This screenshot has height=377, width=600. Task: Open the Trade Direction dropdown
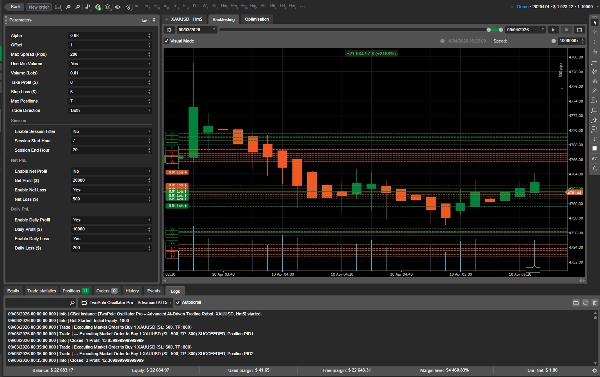(110, 110)
